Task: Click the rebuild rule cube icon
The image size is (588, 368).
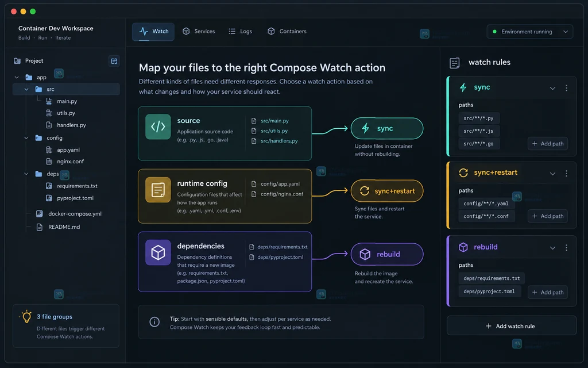Action: pos(463,247)
